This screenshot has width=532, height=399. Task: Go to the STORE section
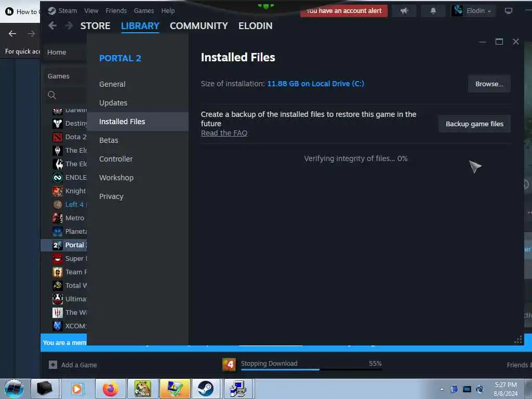pyautogui.click(x=96, y=26)
